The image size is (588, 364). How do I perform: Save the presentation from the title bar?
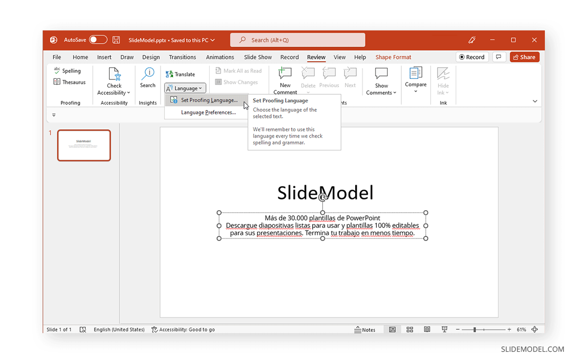tap(116, 40)
